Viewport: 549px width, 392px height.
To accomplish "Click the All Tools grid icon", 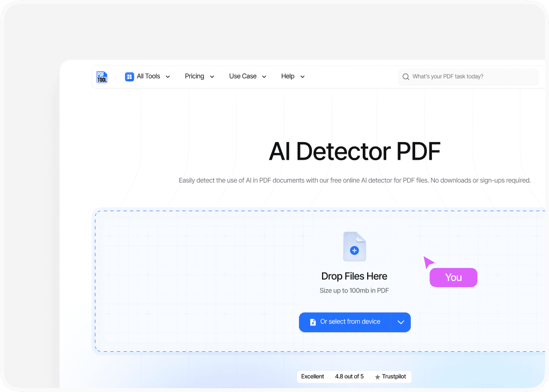I will [x=129, y=76].
